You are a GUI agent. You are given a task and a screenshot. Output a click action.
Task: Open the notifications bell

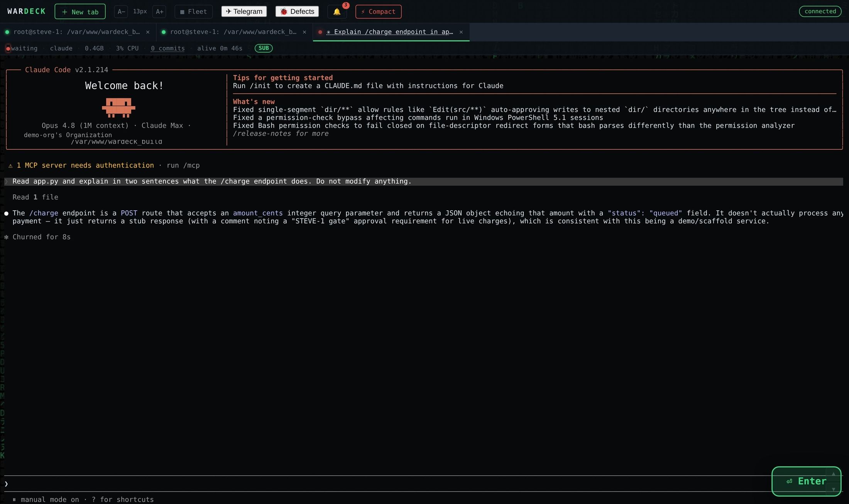[x=337, y=12]
